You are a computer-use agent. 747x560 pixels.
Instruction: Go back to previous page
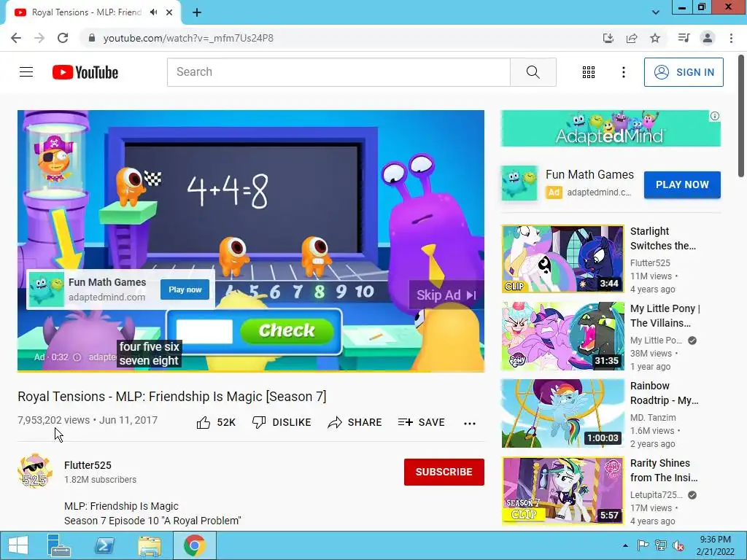16,38
